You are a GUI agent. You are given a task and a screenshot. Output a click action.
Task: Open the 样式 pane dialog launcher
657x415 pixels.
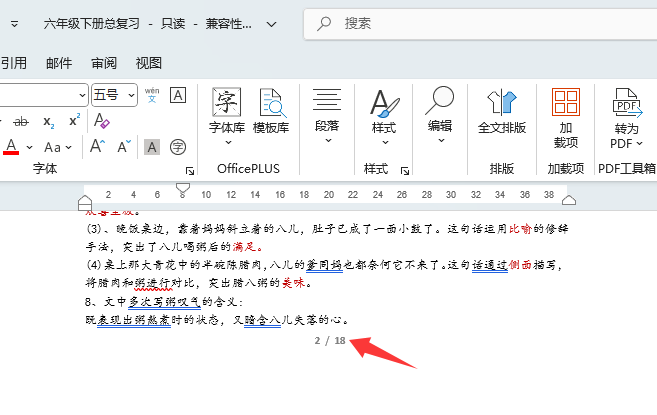[405, 171]
